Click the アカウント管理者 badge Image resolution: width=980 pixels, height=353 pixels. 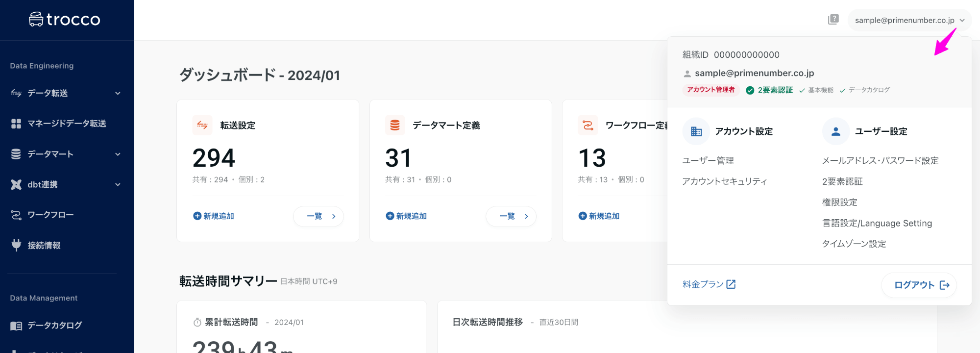(x=711, y=90)
